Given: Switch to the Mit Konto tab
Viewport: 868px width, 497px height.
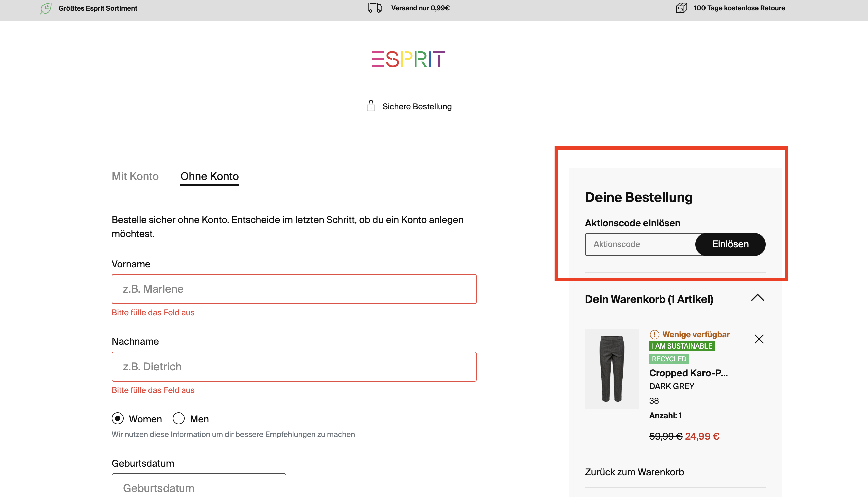Looking at the screenshot, I should 135,176.
